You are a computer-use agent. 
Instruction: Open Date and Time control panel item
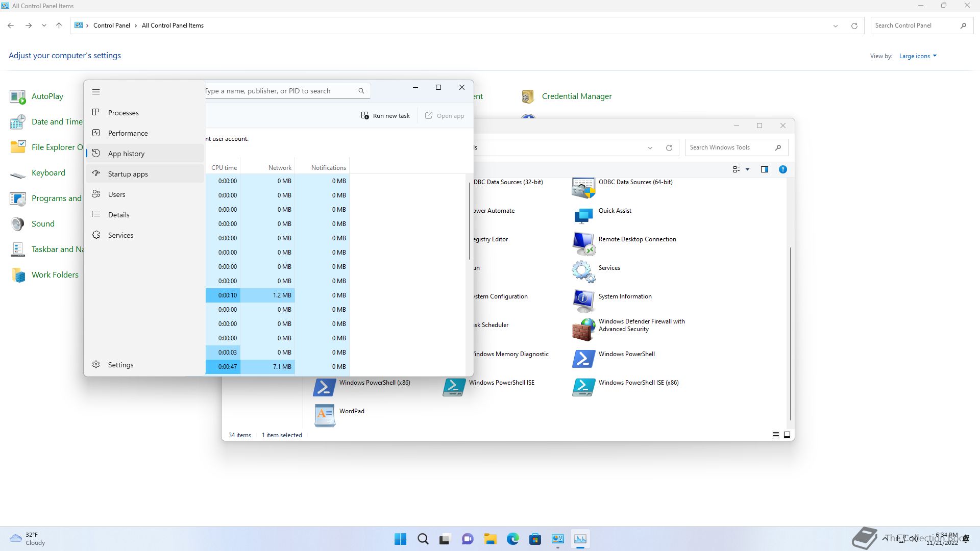46,122
